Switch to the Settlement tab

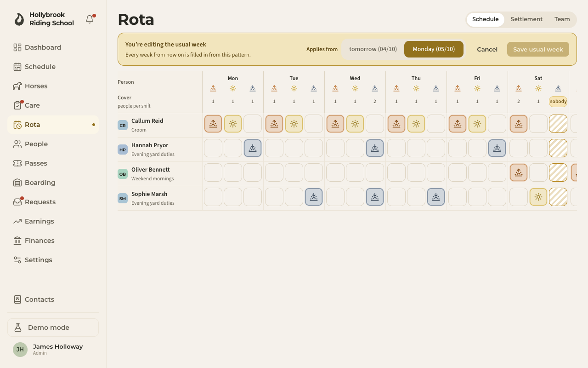click(526, 19)
